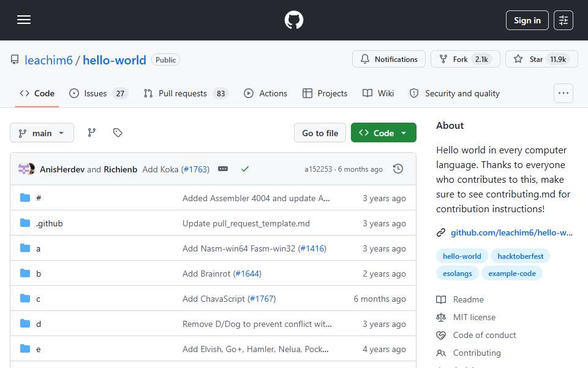Open pull request #1416 link
This screenshot has width=588, height=368.
pyautogui.click(x=312, y=248)
